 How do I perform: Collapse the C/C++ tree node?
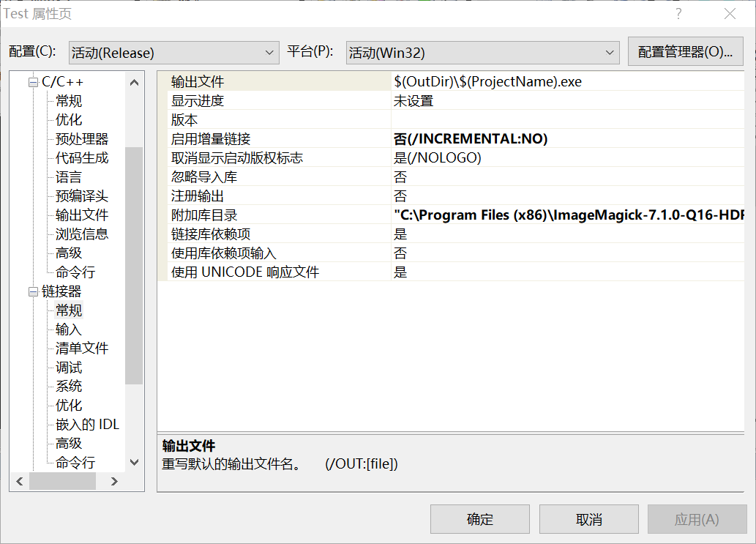click(x=33, y=82)
